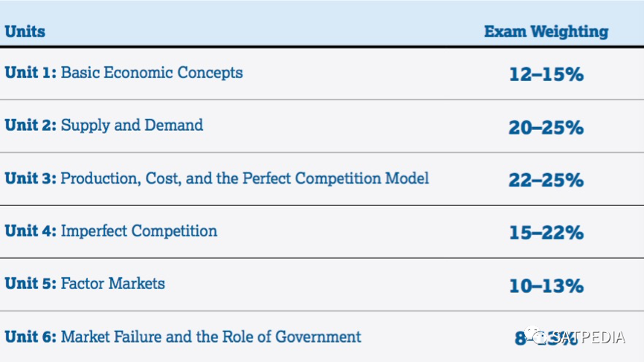Screen dimensions: 644x362
Task: Select the 10–13% weighting value
Action: click(547, 285)
